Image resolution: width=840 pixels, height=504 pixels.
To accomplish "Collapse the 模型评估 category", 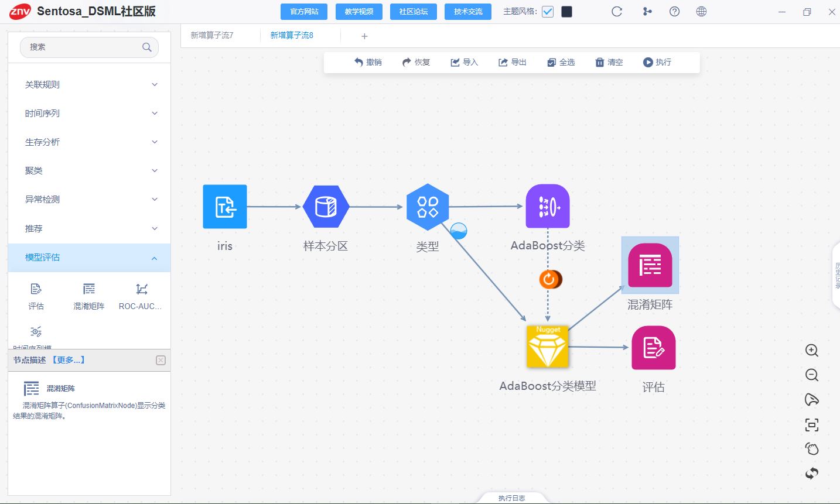I will 90,258.
